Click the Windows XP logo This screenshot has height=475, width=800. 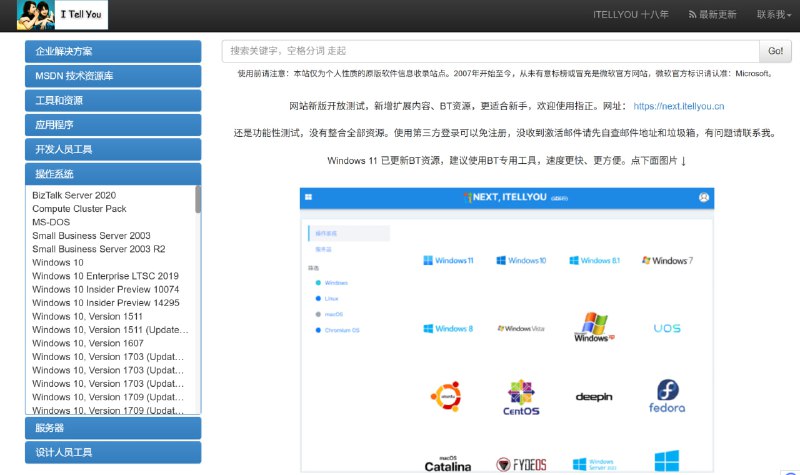pos(594,327)
